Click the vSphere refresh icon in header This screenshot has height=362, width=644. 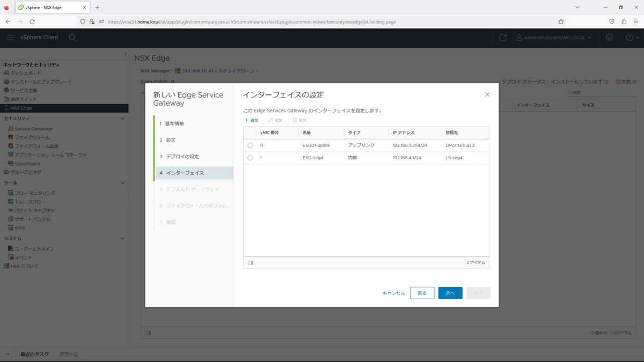tap(503, 38)
